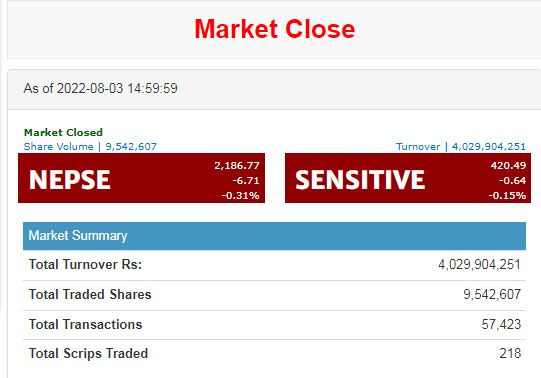Click the 218 scrips traded value
Image resolution: width=541 pixels, height=378 pixels.
click(x=510, y=354)
